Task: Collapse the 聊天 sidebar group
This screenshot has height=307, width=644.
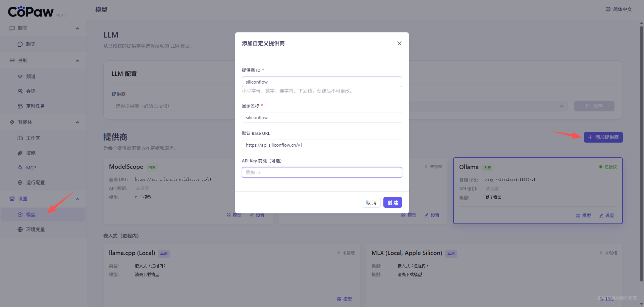Action: point(77,28)
